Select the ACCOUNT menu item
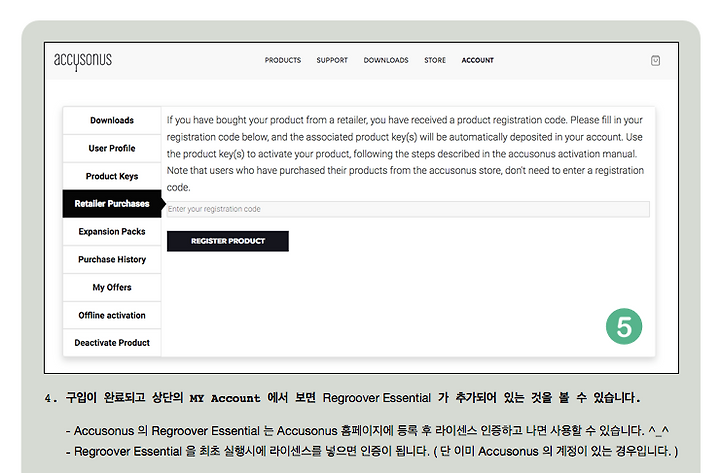This screenshot has width=720, height=473. pos(478,60)
